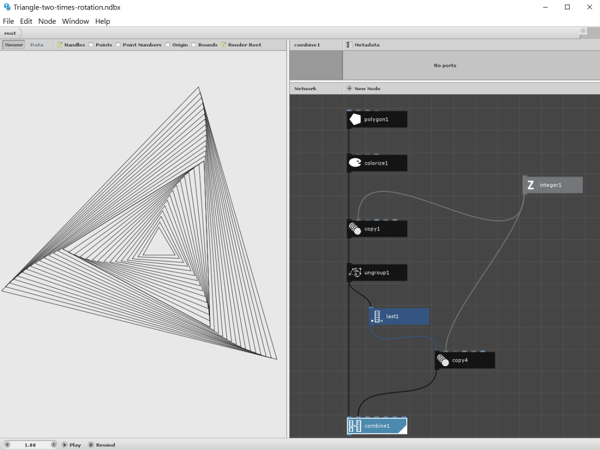The image size is (600, 450).
Task: Switch to the Viewer tab
Action: tap(14, 45)
